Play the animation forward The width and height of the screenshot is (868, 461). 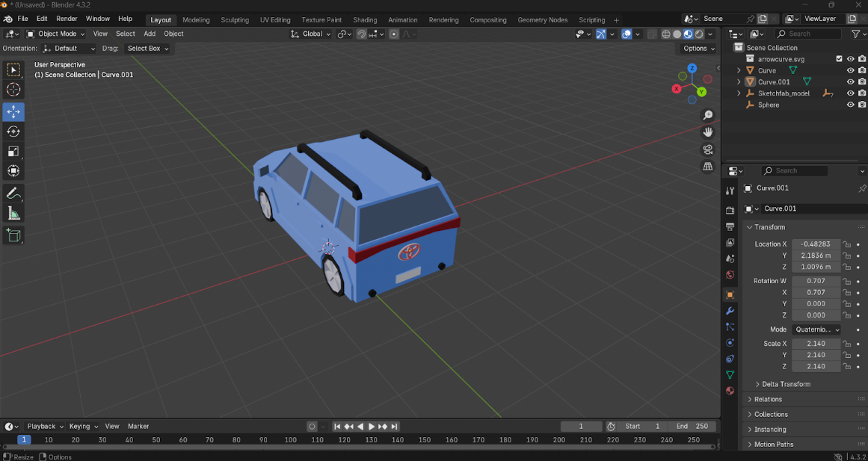point(372,427)
